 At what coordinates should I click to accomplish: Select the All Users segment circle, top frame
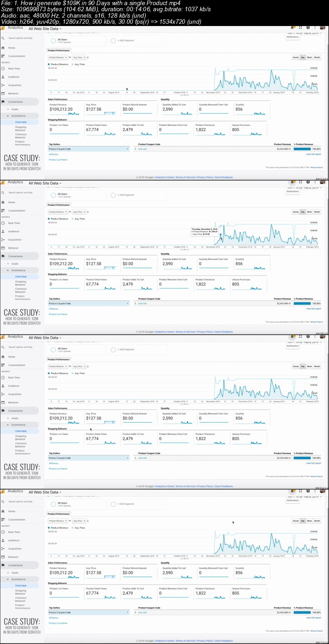tap(53, 41)
